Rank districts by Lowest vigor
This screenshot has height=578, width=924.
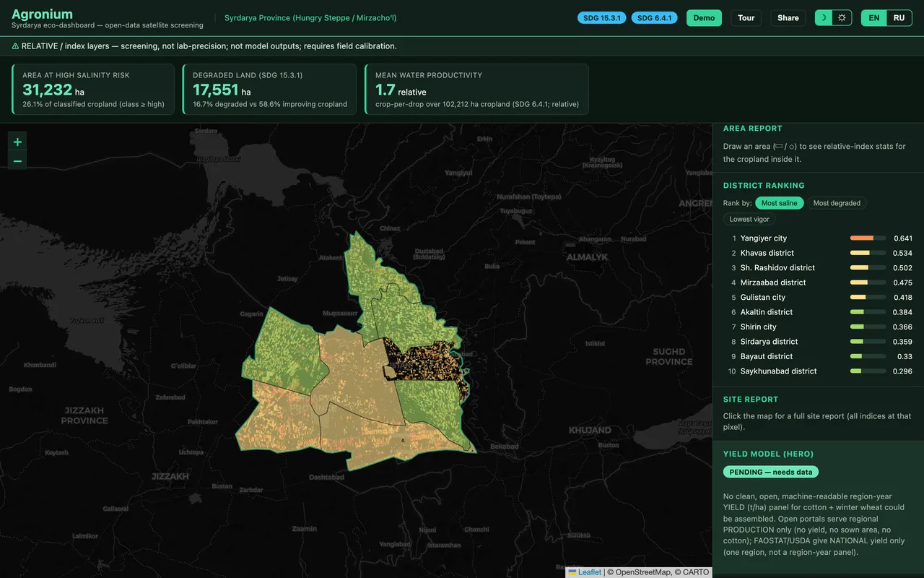coord(749,219)
